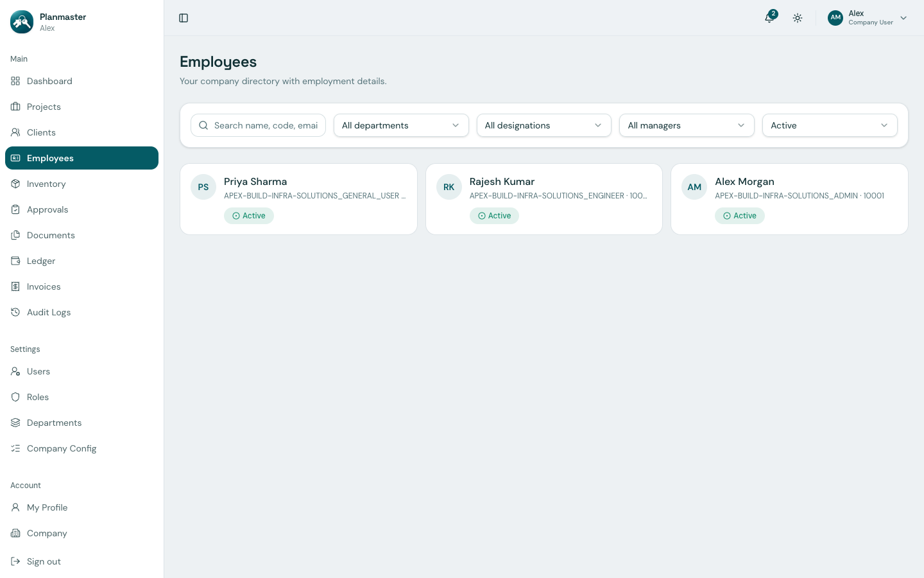Viewport: 924px width, 578px height.
Task: Expand the All managers dropdown
Action: [687, 125]
